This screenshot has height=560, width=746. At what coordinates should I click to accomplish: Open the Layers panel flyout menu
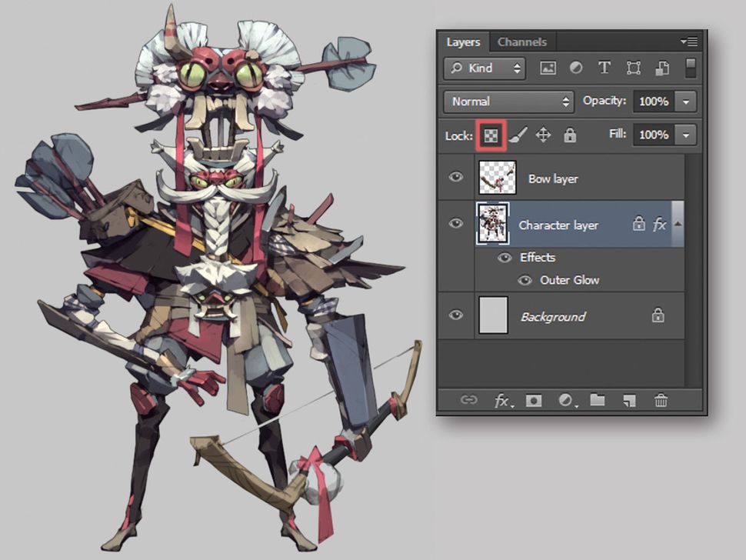(690, 42)
